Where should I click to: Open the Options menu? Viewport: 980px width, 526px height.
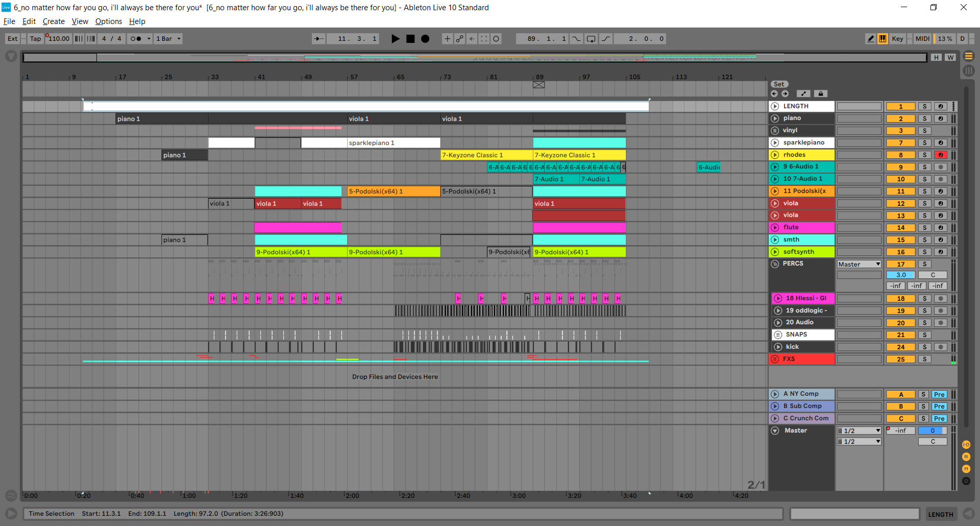pyautogui.click(x=109, y=21)
